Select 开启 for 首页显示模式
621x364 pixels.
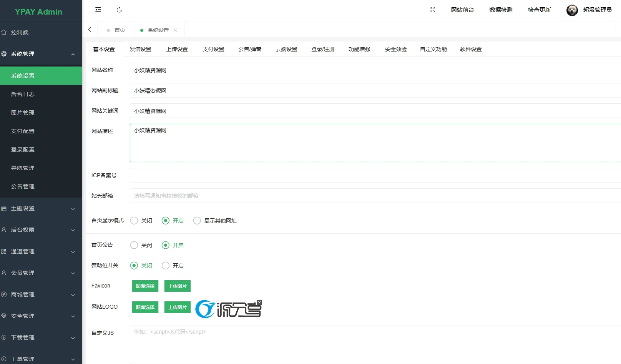pos(173,221)
